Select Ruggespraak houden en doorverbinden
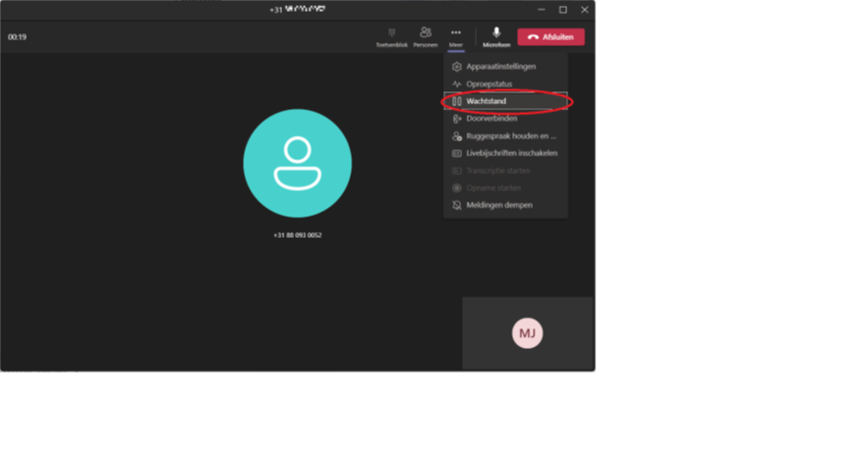Image resolution: width=868 pixels, height=465 pixels. 510,137
